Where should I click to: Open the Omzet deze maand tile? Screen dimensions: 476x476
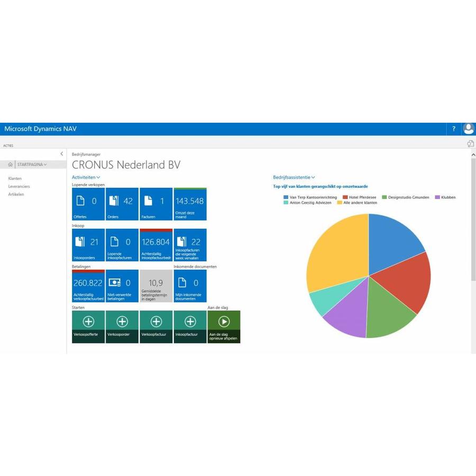point(190,204)
